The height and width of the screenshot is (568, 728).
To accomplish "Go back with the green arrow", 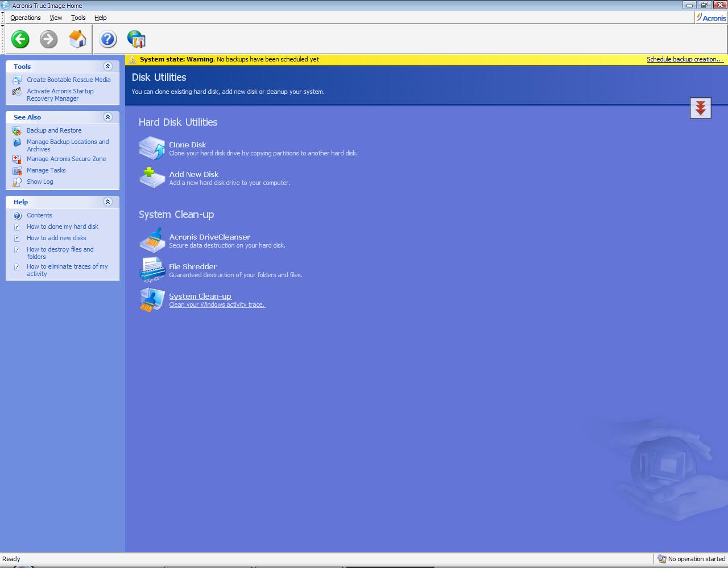I will tap(20, 39).
